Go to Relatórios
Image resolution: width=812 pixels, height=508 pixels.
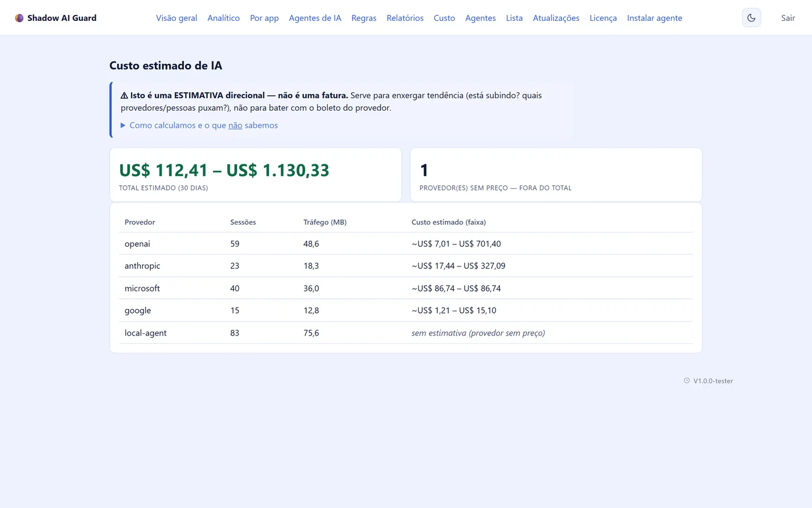[405, 18]
